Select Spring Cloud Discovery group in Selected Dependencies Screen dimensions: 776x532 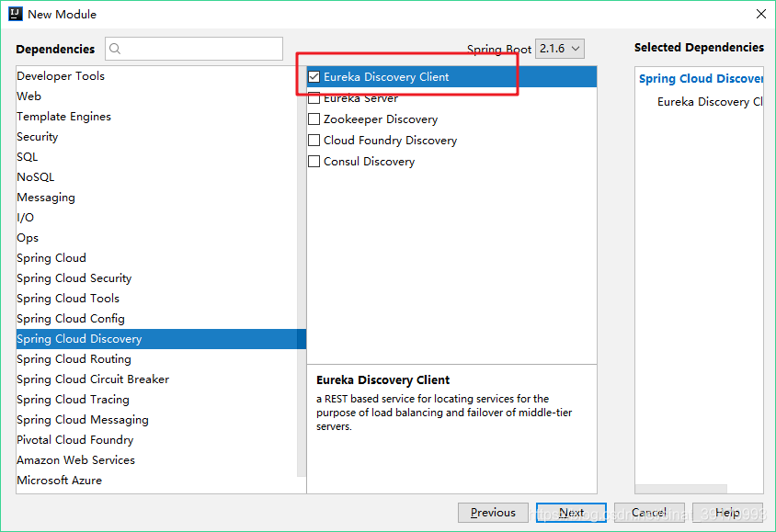(x=701, y=79)
